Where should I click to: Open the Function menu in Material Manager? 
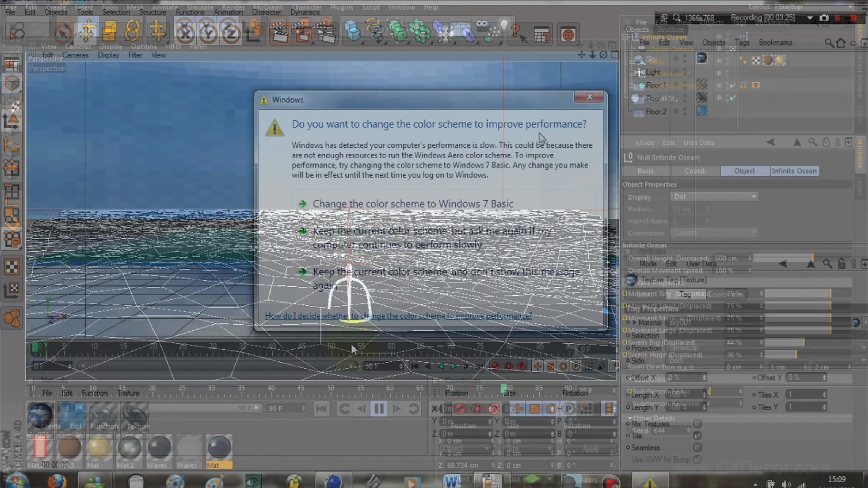94,393
